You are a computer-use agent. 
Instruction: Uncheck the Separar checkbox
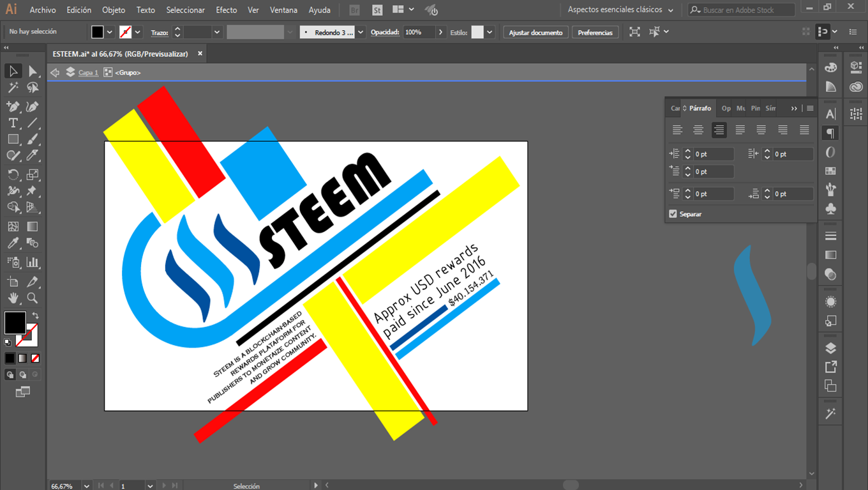(x=673, y=214)
